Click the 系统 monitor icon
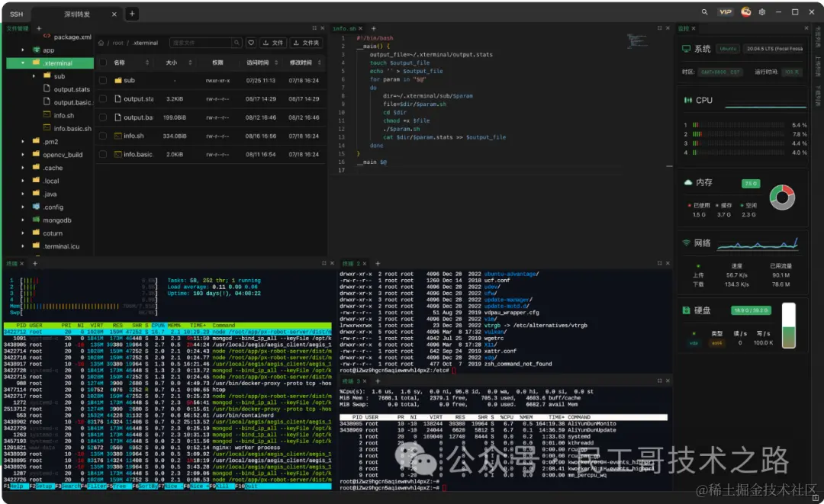Viewport: 824px width, 504px height. point(686,49)
